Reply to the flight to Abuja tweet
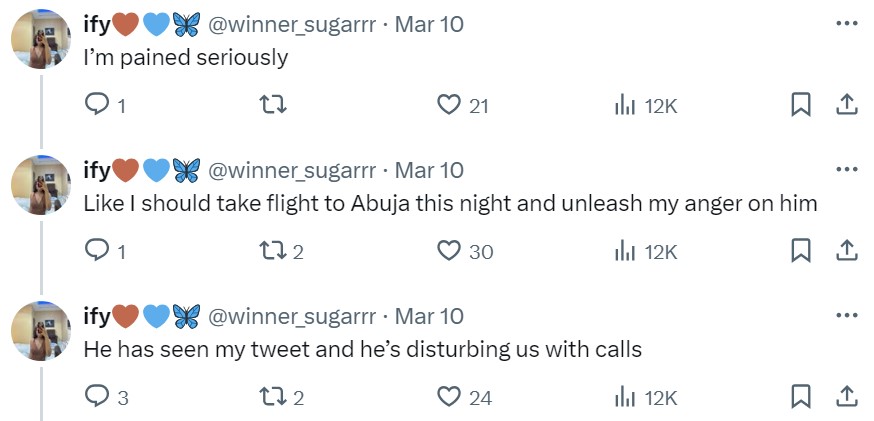The image size is (874, 421). coord(99,251)
